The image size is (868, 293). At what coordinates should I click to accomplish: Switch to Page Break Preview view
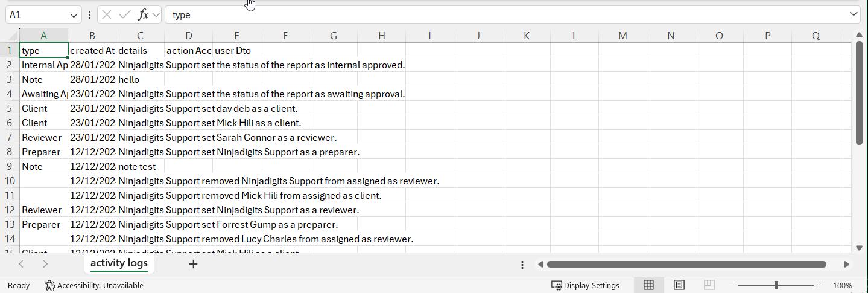[709, 285]
